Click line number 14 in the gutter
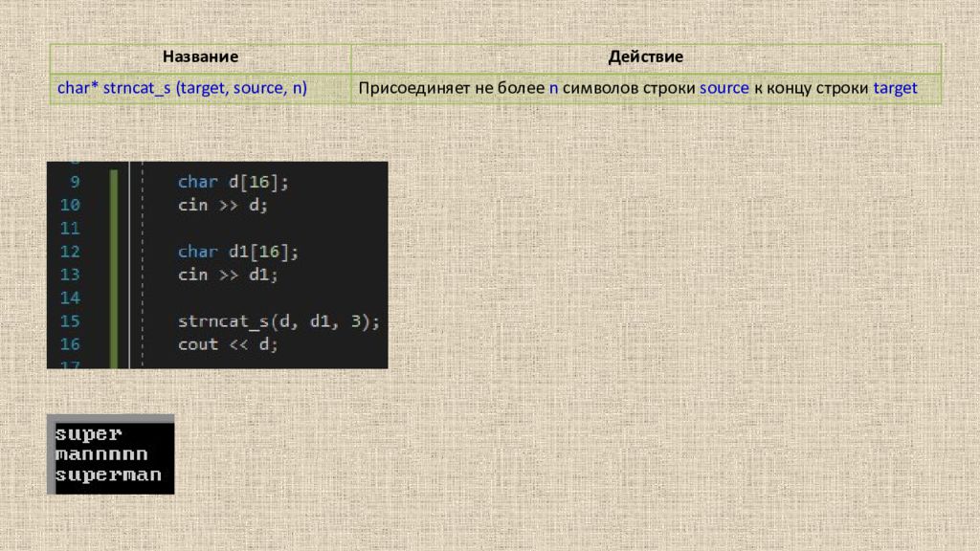Screen dimensions: 980x551 70,298
